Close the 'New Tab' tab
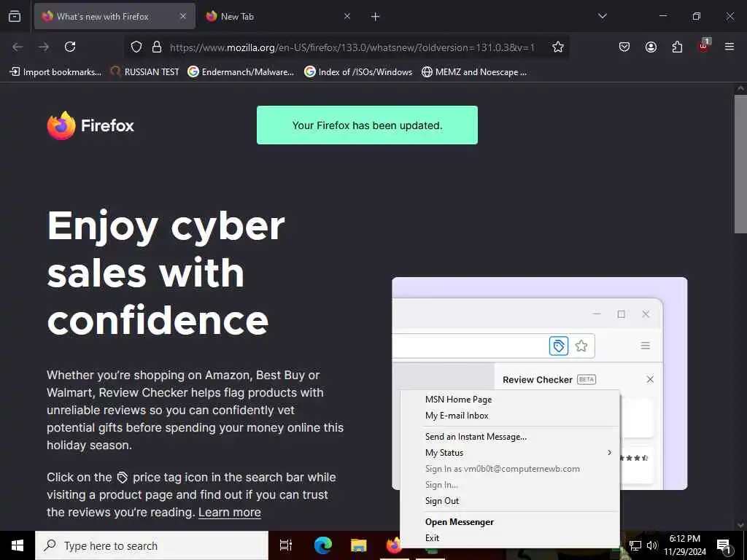Image resolution: width=747 pixels, height=560 pixels. tap(347, 16)
